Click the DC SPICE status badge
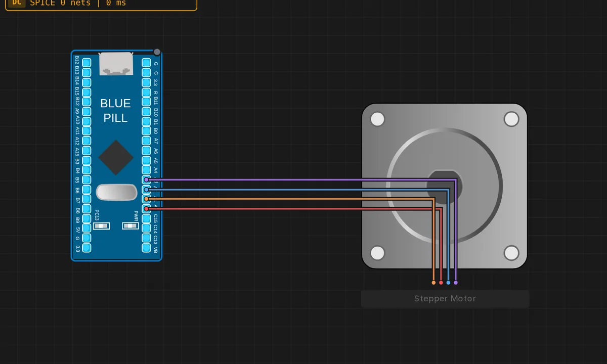607x364 pixels. [101, 3]
